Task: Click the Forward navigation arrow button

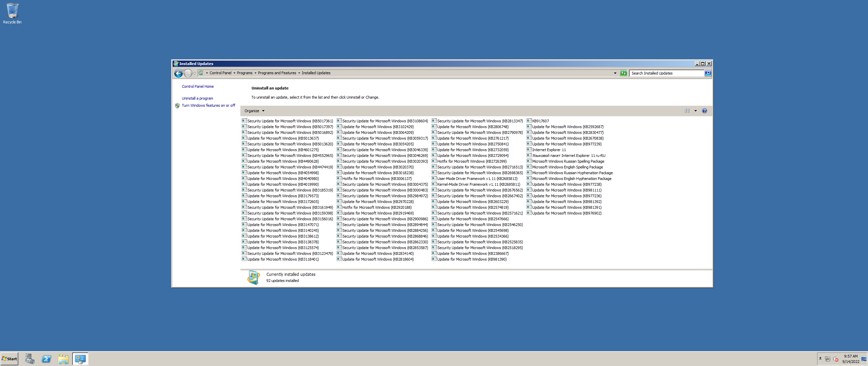Action: pyautogui.click(x=188, y=73)
